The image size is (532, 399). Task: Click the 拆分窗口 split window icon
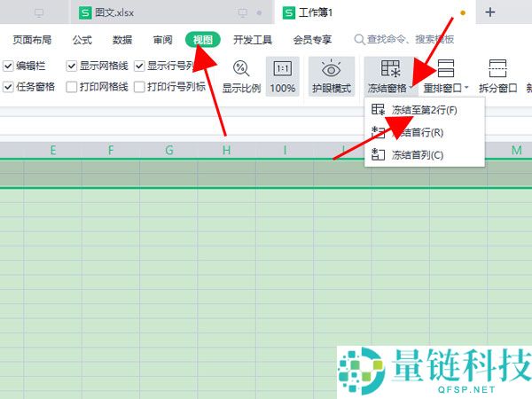(498, 69)
